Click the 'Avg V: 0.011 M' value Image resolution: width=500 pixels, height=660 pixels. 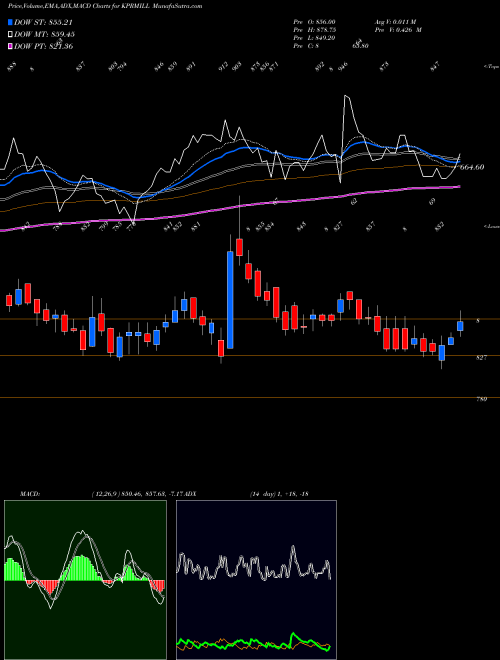point(395,21)
